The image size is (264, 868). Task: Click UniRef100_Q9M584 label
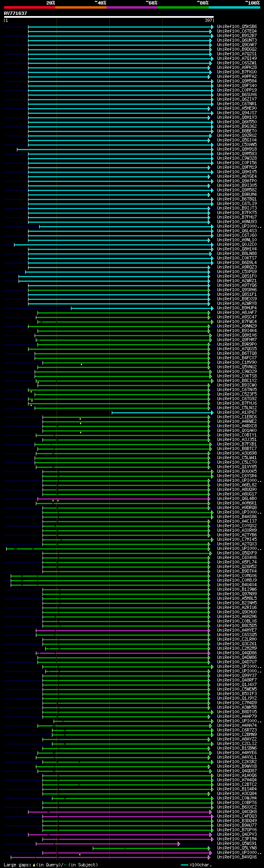tap(237, 81)
